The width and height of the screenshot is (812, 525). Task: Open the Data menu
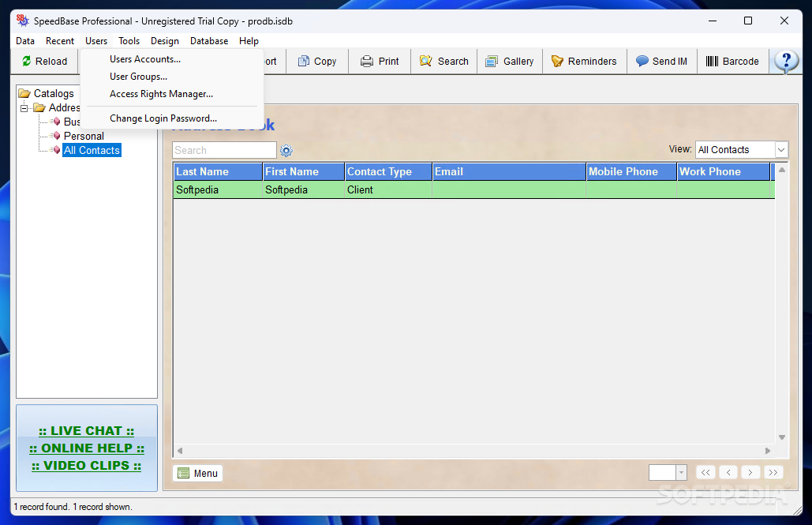25,41
